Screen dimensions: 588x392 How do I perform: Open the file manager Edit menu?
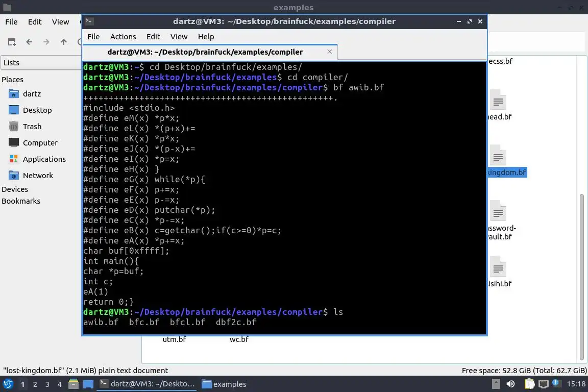click(x=35, y=22)
